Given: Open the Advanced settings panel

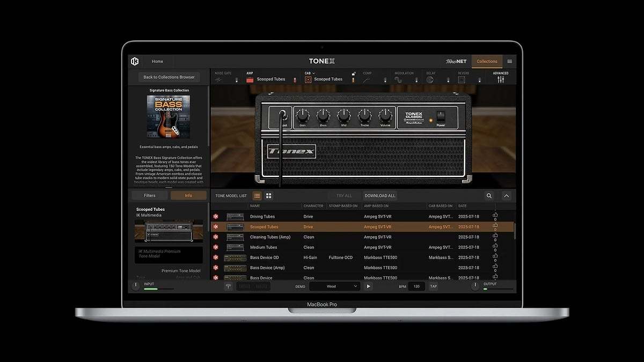Looking at the screenshot, I should click(500, 78).
